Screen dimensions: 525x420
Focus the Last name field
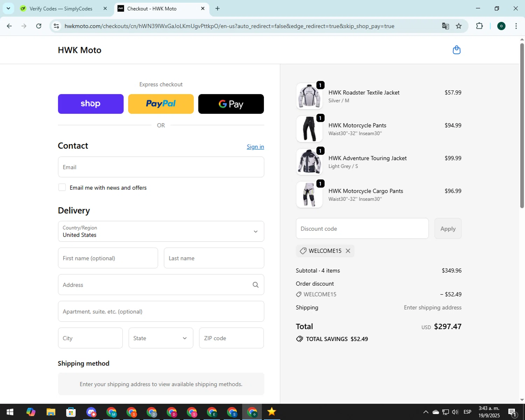(x=214, y=258)
